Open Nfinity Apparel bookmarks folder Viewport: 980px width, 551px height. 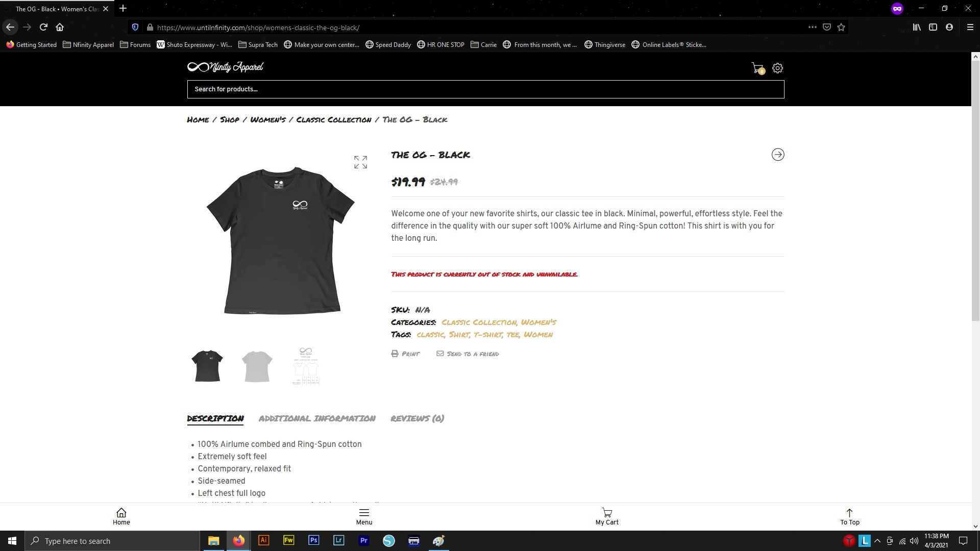88,44
